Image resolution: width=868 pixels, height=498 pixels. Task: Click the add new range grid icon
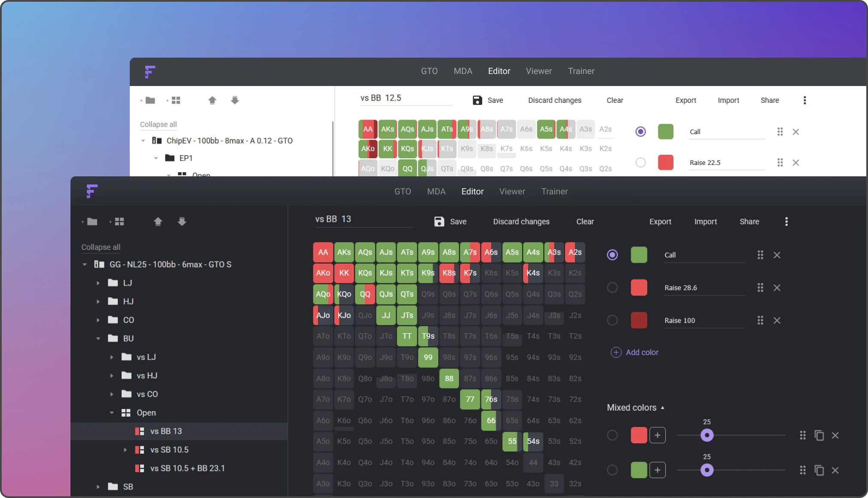tap(117, 221)
